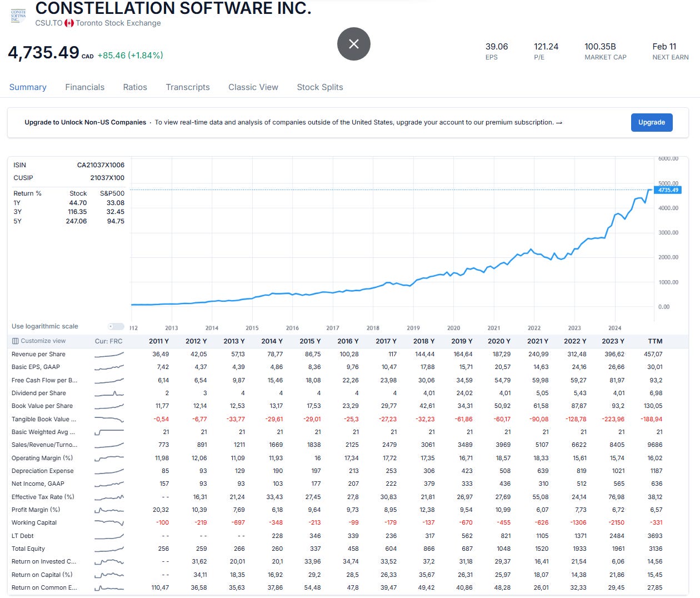Screen dimensions: 700x598
Task: Click the price change +85.46 (+1.84%)
Action: tap(130, 55)
